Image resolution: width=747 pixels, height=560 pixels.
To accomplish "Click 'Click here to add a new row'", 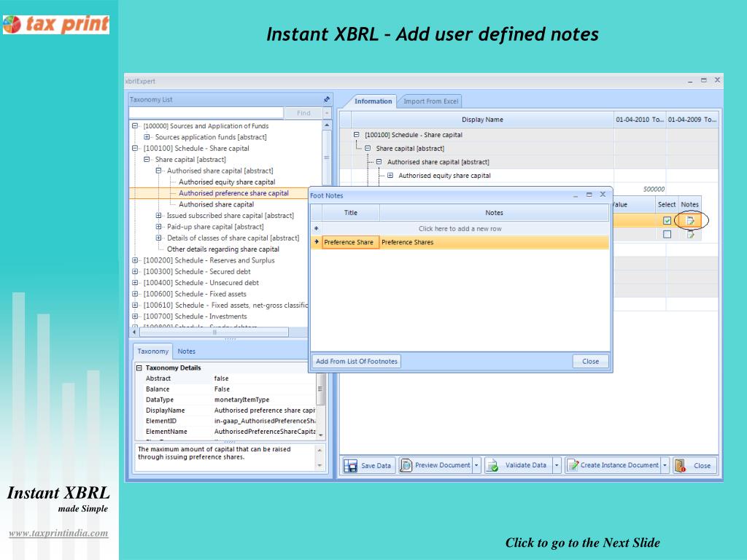I will point(460,228).
